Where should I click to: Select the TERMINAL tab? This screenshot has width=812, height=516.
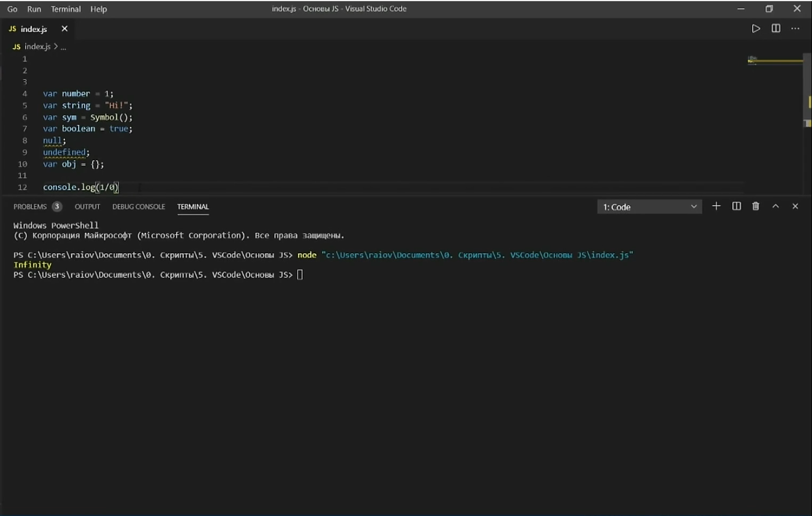tap(192, 207)
